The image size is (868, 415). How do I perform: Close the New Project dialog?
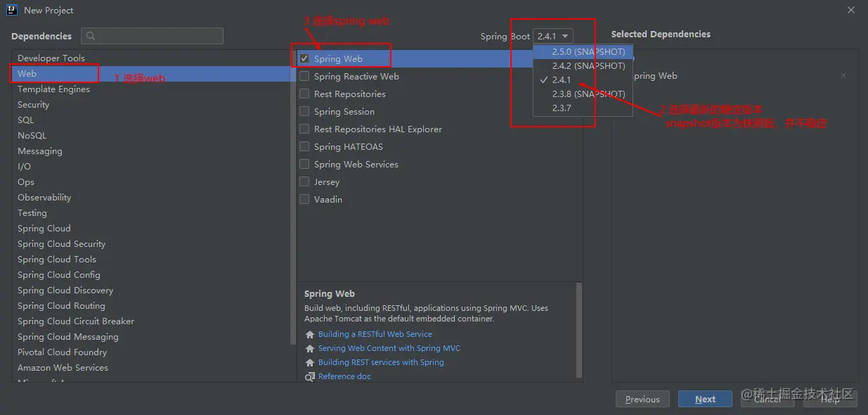[851, 10]
